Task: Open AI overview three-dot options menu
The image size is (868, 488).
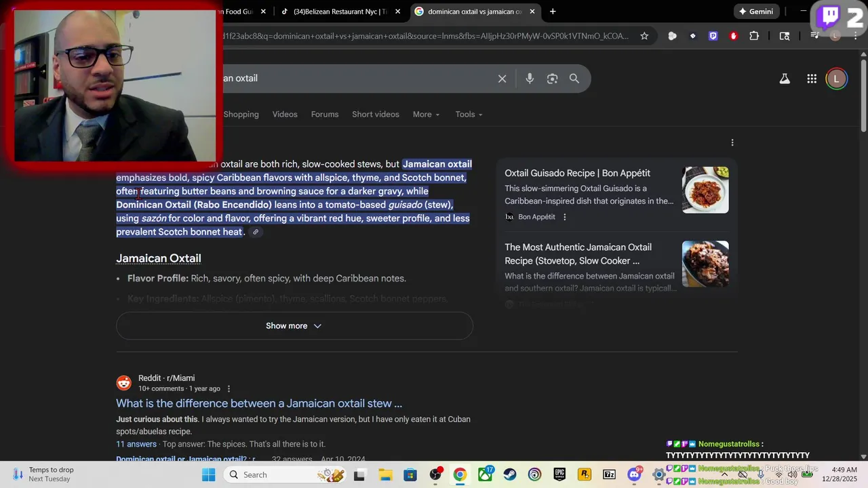Action: tap(732, 142)
